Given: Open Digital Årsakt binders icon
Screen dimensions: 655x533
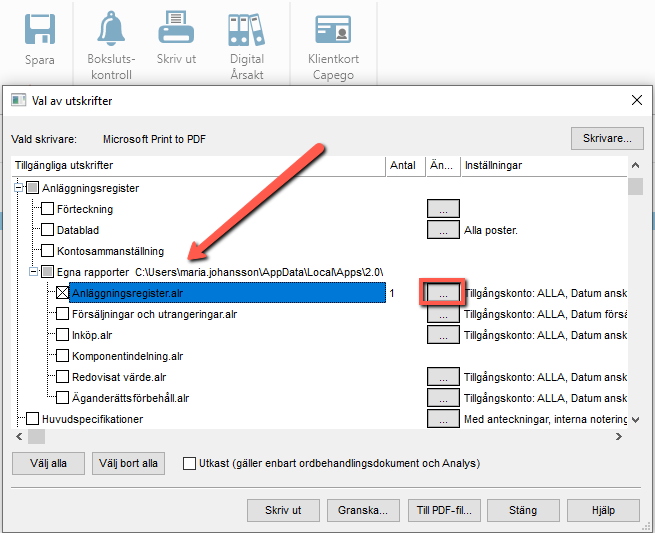Looking at the screenshot, I should 246,29.
